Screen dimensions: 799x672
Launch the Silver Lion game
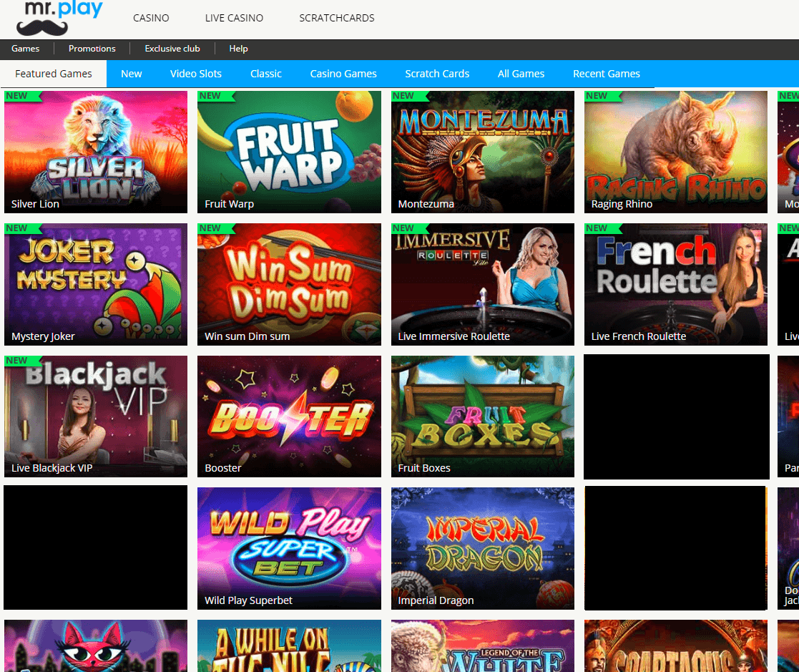click(96, 152)
